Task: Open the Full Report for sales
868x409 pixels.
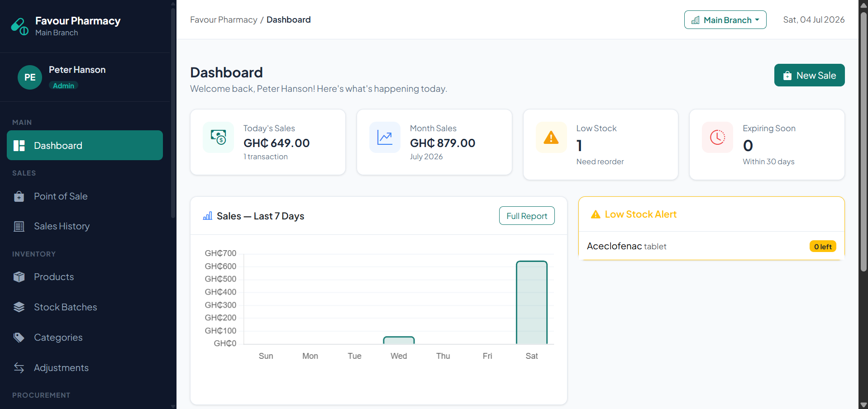Action: coord(527,216)
